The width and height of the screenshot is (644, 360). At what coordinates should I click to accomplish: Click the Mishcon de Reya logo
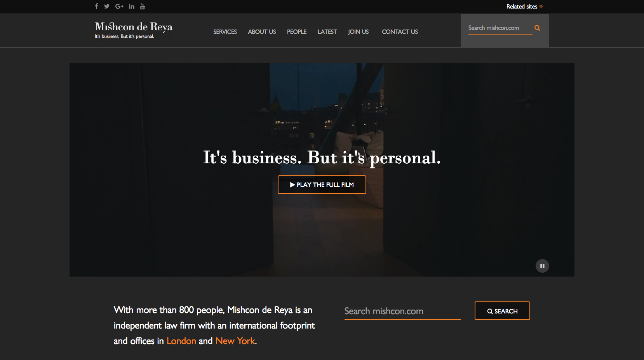tap(134, 30)
